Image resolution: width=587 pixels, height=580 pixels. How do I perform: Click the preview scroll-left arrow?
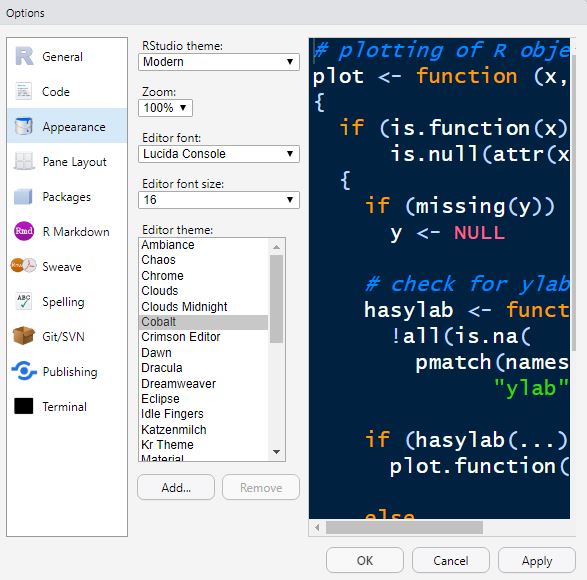[x=317, y=528]
